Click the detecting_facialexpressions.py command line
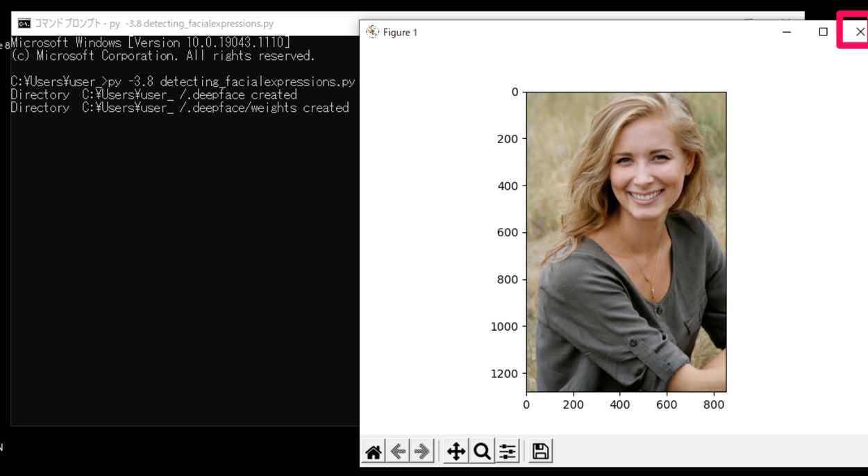The width and height of the screenshot is (868, 476). click(x=183, y=82)
